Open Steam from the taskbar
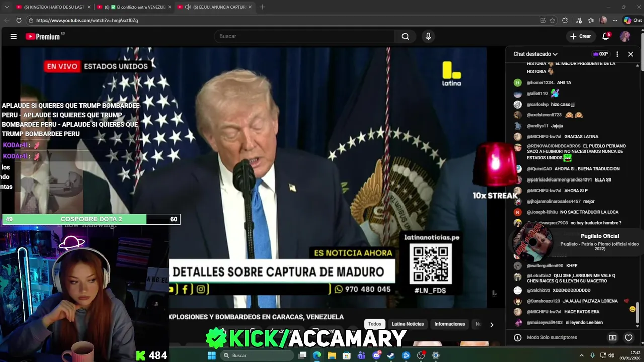This screenshot has height=362, width=644. (391, 355)
